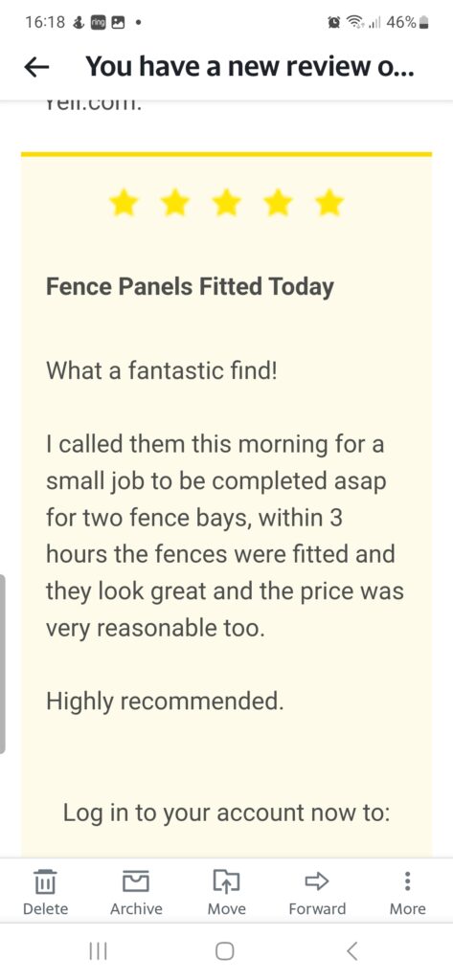Delete this email with trash icon
The image size is (453, 980).
[x=45, y=893]
